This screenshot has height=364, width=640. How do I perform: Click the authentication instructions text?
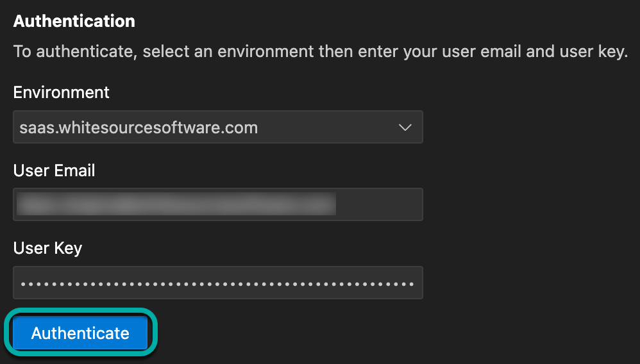point(319,51)
